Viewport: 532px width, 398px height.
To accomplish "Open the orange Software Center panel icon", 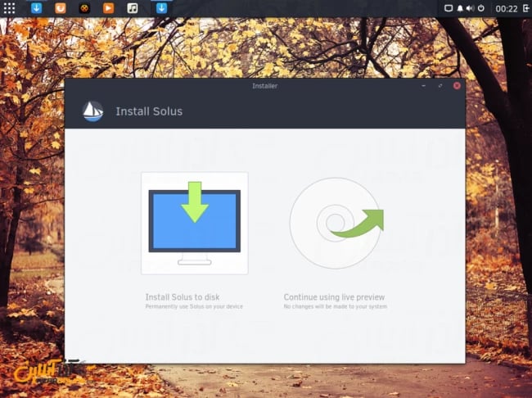I will pos(61,8).
